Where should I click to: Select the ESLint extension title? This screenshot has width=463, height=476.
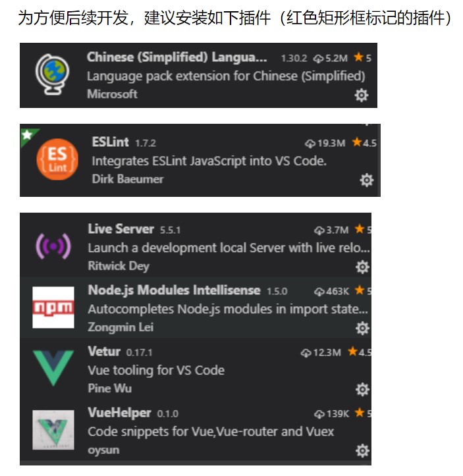(111, 142)
